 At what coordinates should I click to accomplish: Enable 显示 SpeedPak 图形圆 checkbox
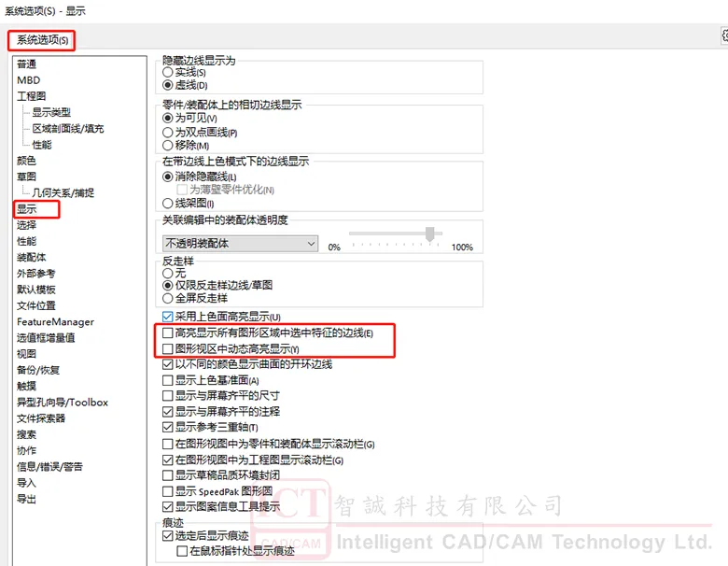(x=168, y=491)
